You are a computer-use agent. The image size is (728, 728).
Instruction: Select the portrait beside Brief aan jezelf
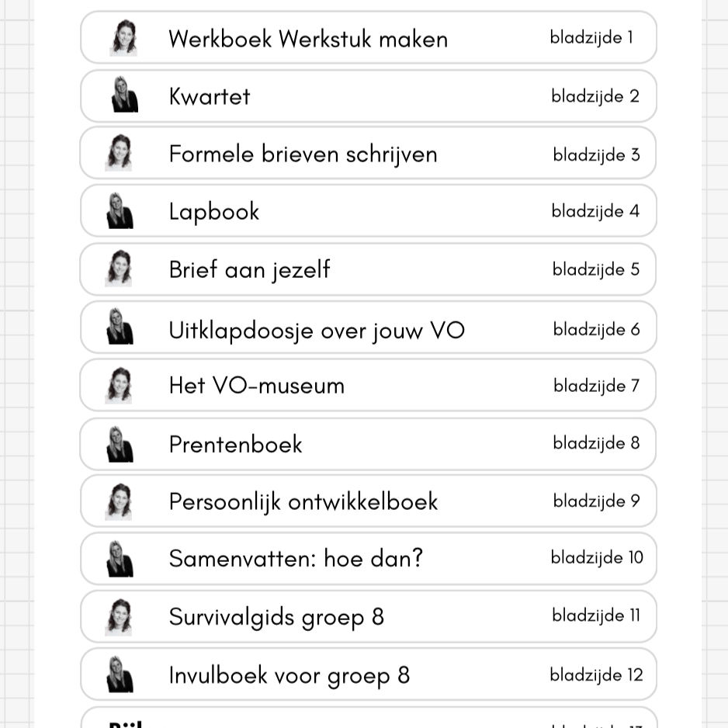pyautogui.click(x=119, y=269)
